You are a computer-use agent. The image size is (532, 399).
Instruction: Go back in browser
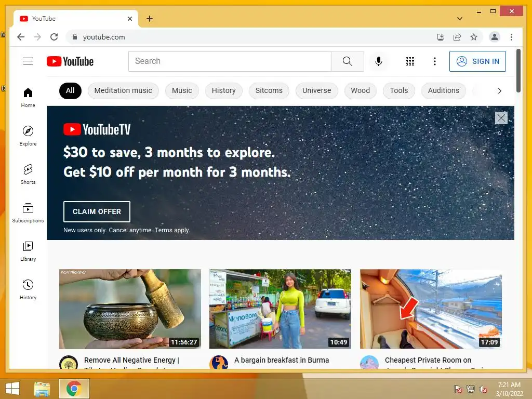click(21, 37)
